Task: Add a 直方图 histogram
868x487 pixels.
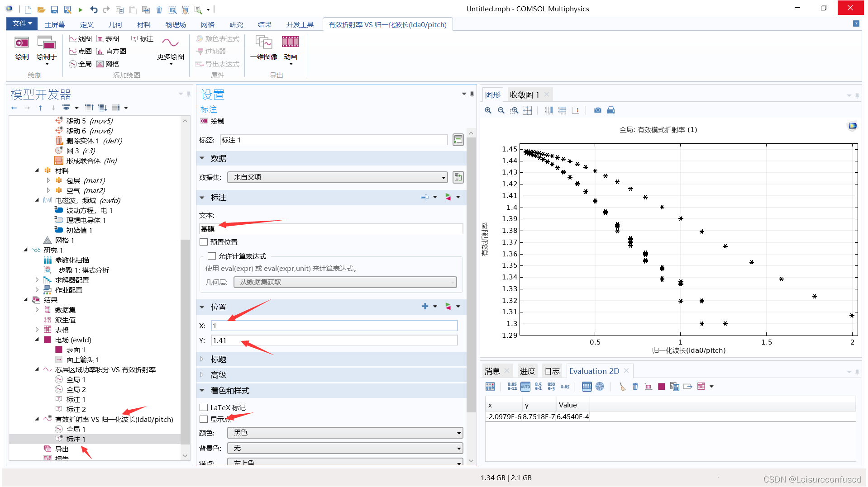Action: pos(111,52)
